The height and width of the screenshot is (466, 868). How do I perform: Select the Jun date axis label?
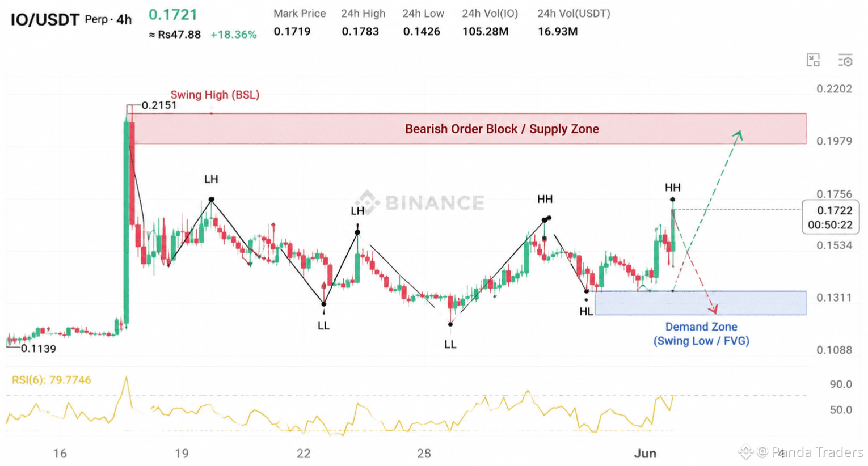click(x=645, y=454)
